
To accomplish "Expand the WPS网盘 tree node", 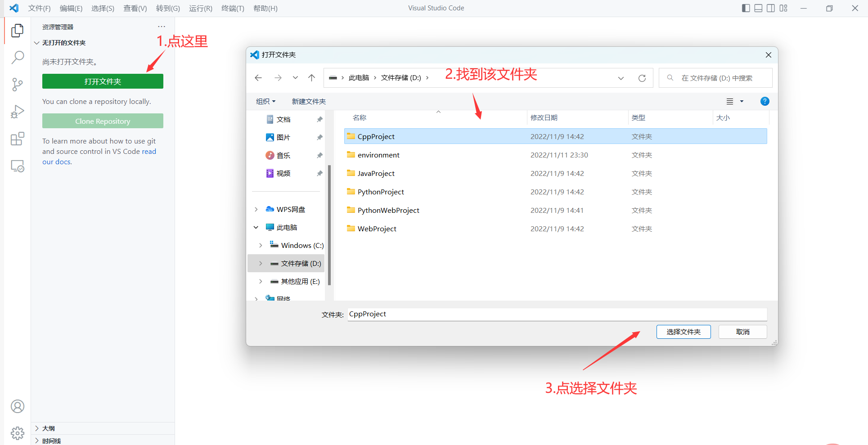I will (256, 209).
